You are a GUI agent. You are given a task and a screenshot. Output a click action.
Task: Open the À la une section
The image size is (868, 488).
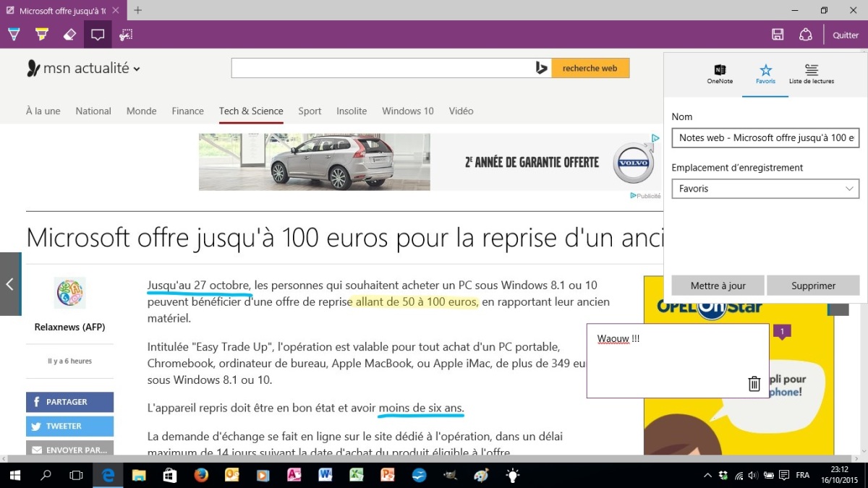(x=43, y=111)
